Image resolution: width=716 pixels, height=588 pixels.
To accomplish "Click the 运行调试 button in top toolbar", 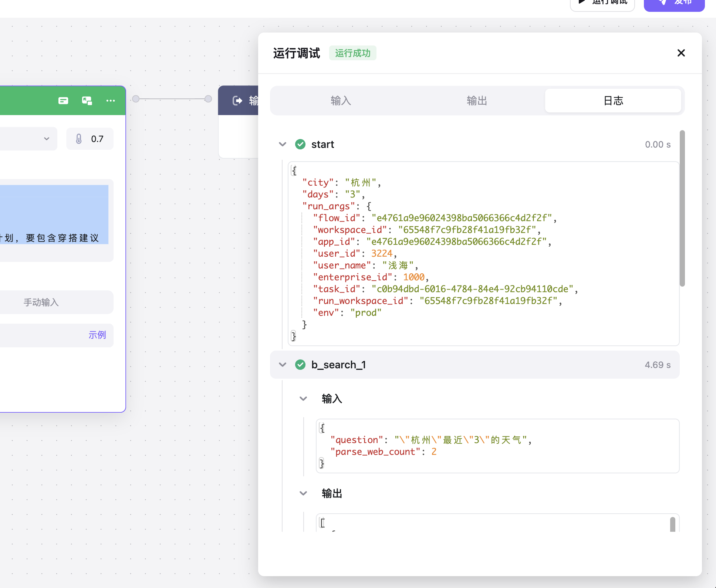I will coord(602,3).
